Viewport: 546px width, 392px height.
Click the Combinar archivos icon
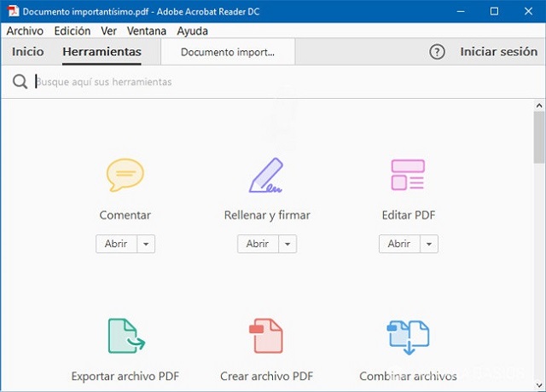pos(408,337)
